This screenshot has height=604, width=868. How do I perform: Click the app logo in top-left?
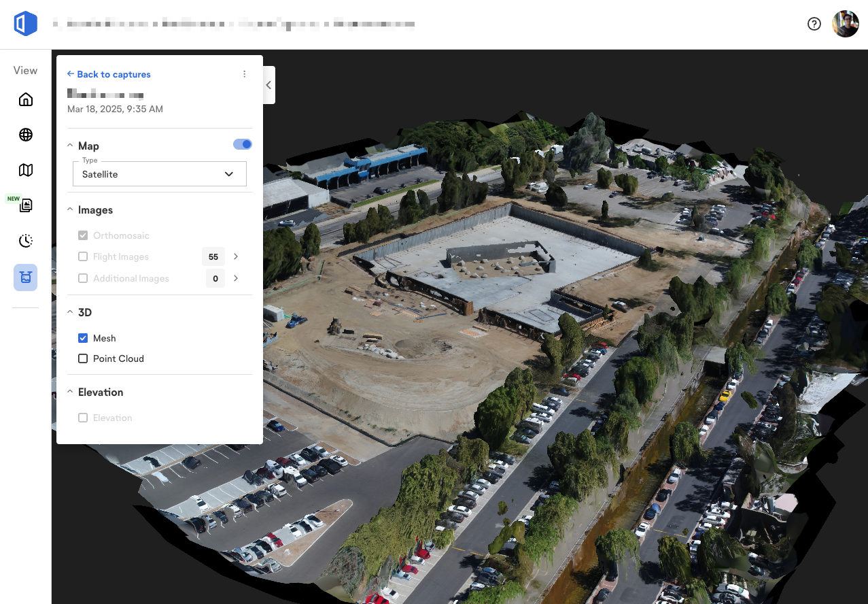(25, 24)
